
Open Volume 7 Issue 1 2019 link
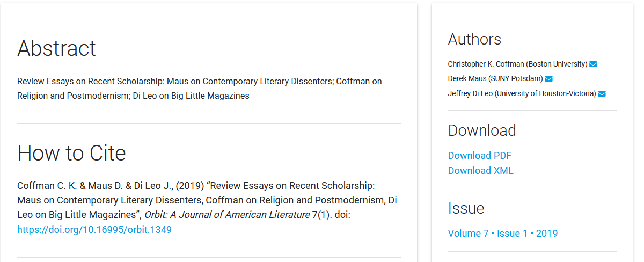click(502, 234)
